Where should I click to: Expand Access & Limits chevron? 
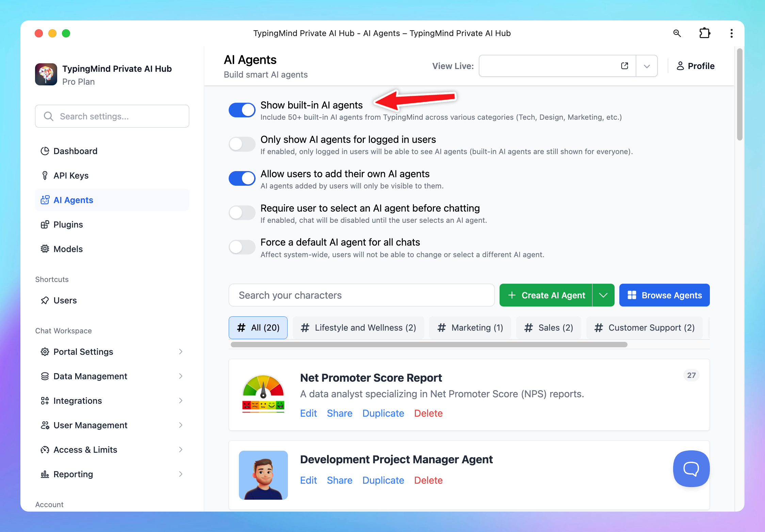pos(181,450)
